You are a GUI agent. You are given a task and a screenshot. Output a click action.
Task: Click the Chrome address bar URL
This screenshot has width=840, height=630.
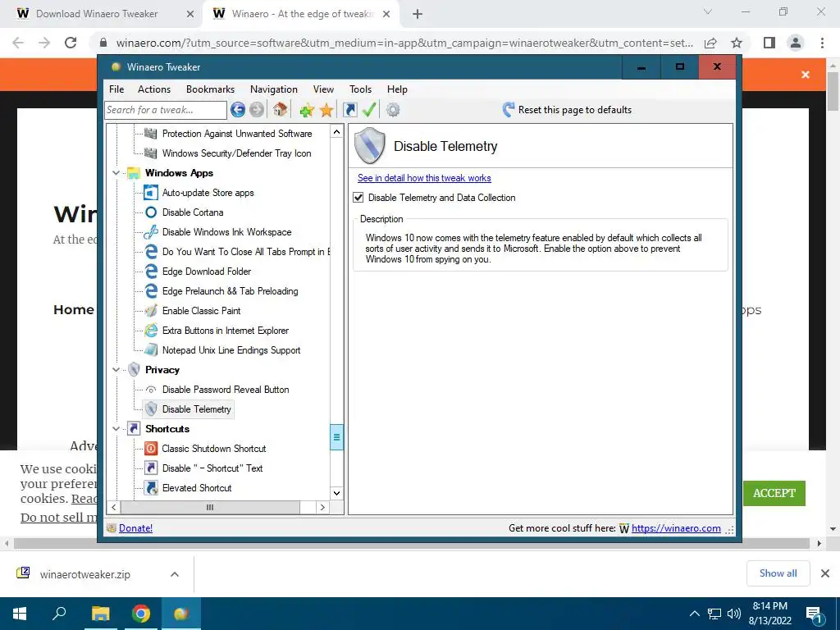404,43
